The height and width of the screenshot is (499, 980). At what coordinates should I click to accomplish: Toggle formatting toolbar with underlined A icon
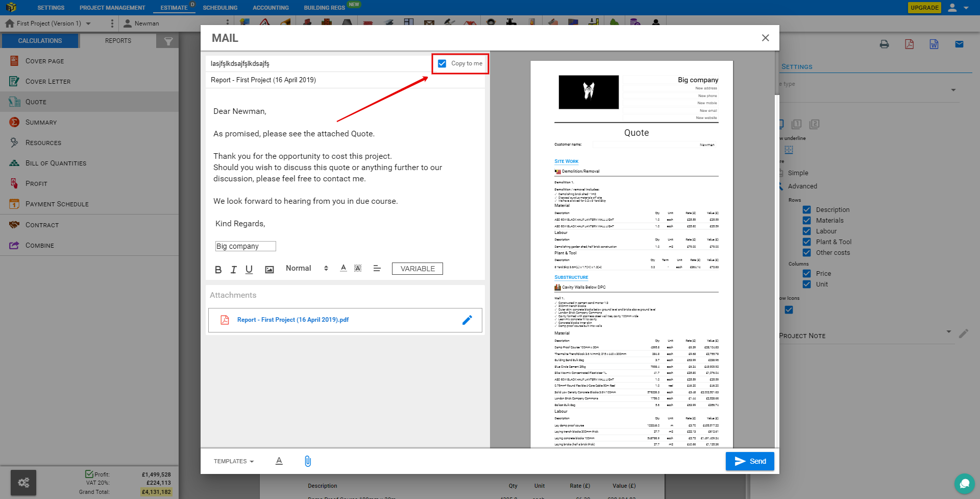[279, 461]
